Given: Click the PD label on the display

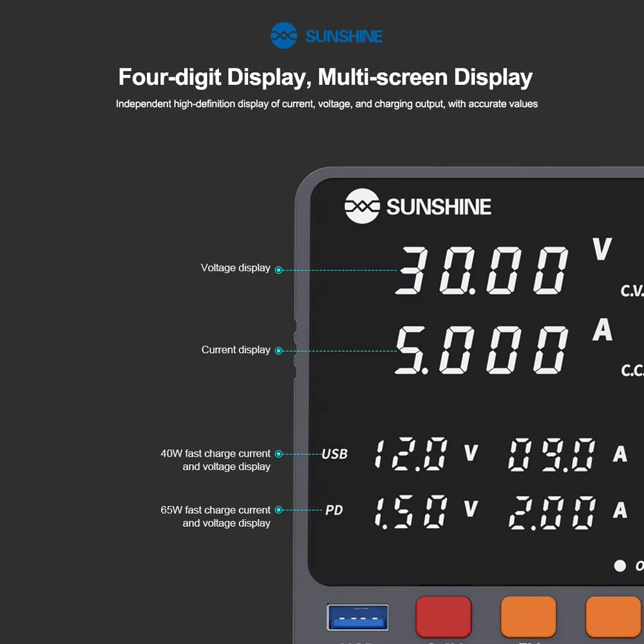Looking at the screenshot, I should [x=334, y=510].
